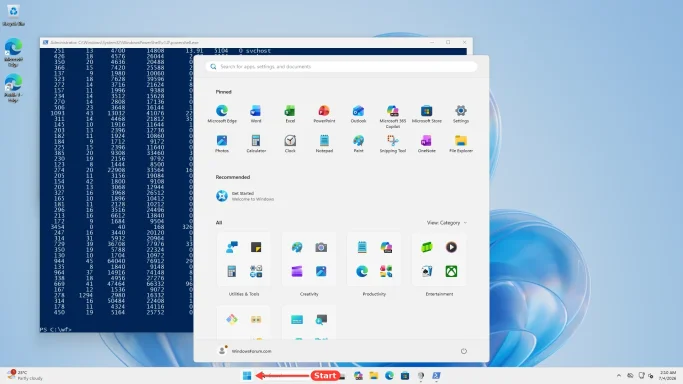This screenshot has height=384, width=683.
Task: Show hidden system tray icons
Action: point(619,375)
